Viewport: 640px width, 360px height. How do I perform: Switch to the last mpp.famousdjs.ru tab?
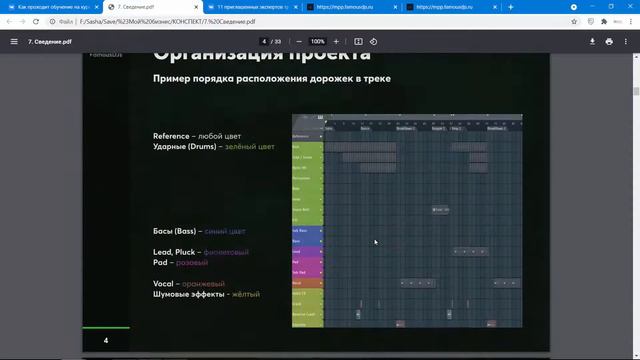coord(451,7)
